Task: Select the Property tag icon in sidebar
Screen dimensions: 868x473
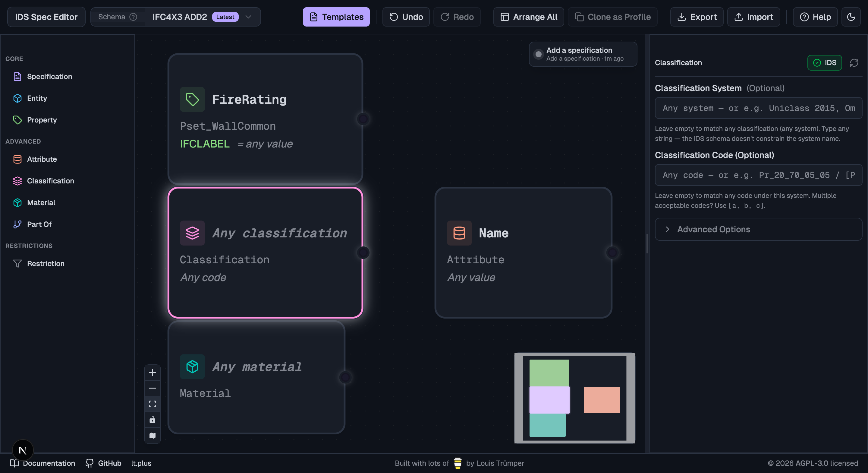Action: point(17,120)
